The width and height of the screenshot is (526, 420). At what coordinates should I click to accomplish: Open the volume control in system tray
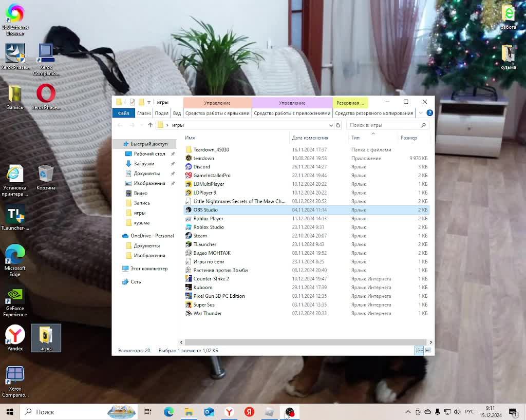(457, 412)
